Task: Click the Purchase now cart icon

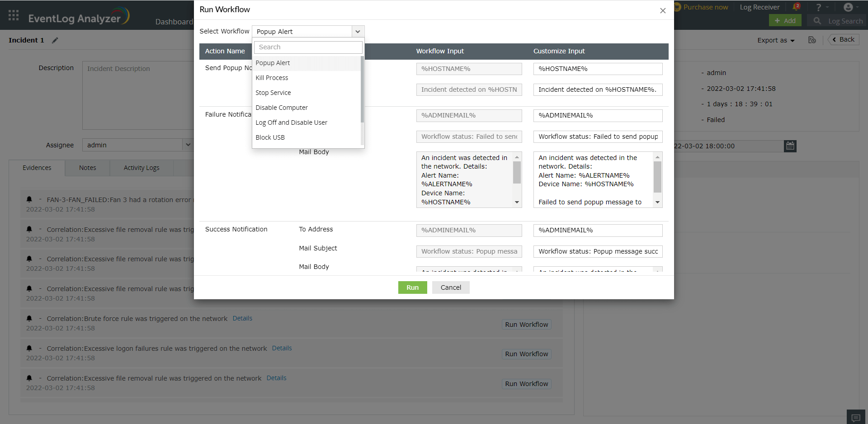Action: pyautogui.click(x=677, y=7)
